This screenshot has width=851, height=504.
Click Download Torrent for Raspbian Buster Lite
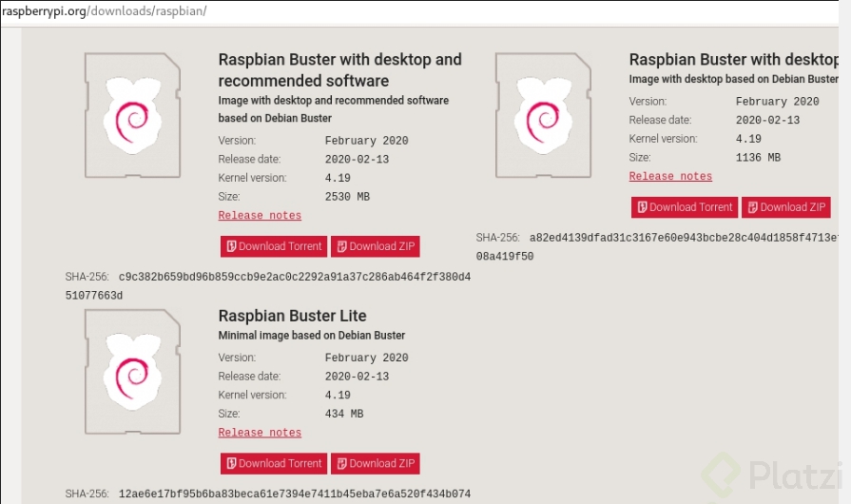coord(274,463)
